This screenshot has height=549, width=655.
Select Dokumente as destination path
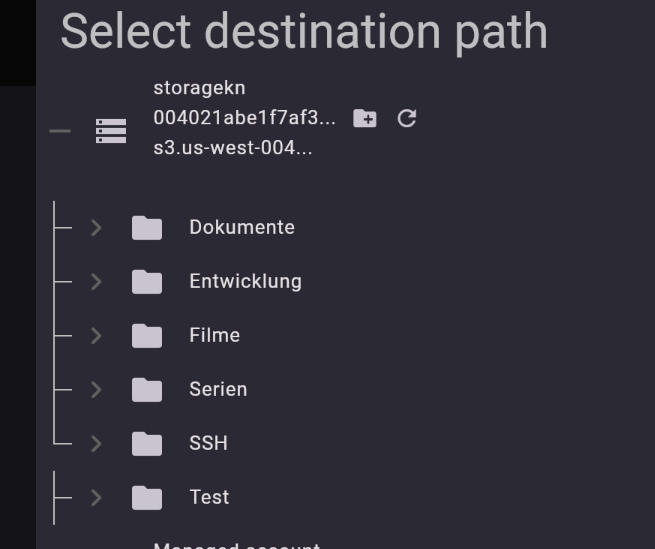[242, 227]
